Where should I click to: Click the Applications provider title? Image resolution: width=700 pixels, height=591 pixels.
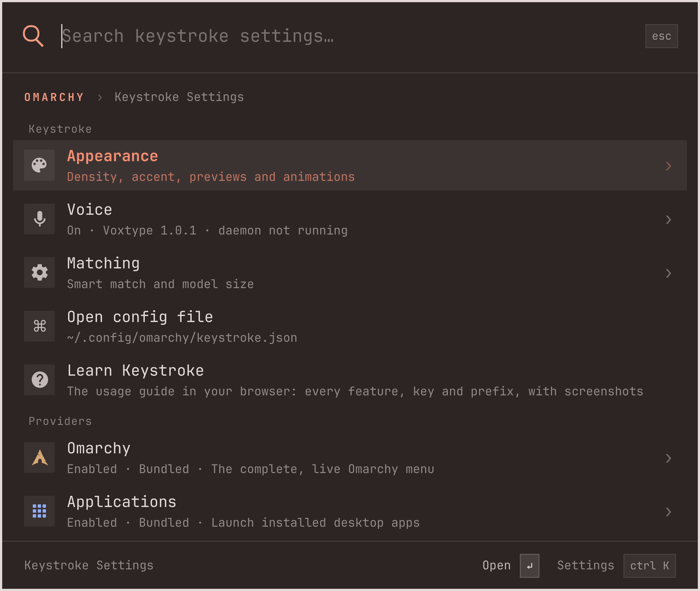[122, 502]
